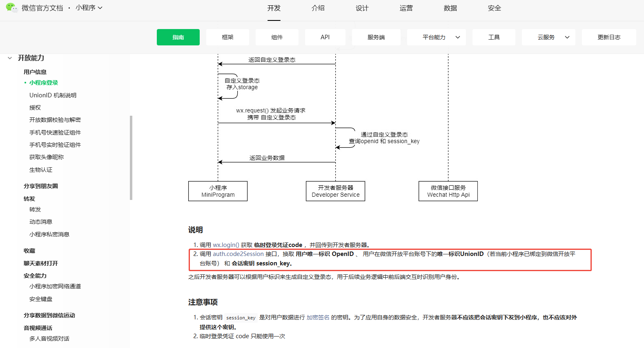Image resolution: width=644 pixels, height=348 pixels.
Task: Open the 服务端 section
Action: pos(376,37)
